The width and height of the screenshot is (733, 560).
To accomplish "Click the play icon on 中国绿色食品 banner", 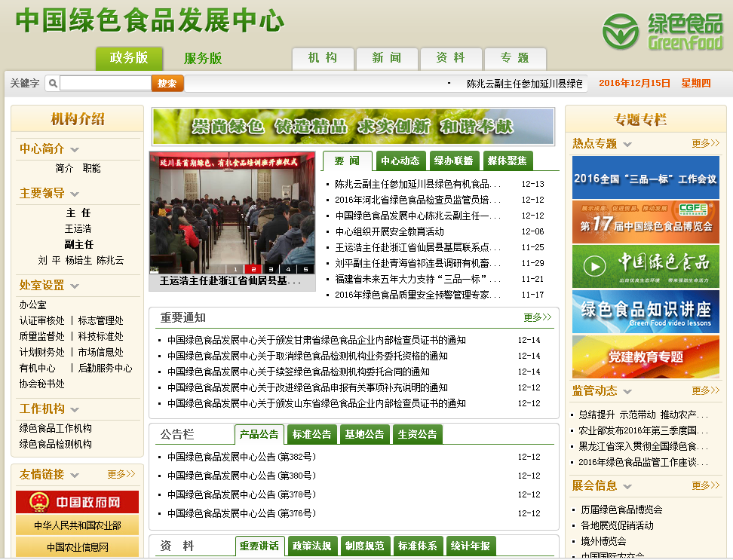I will coord(595,267).
